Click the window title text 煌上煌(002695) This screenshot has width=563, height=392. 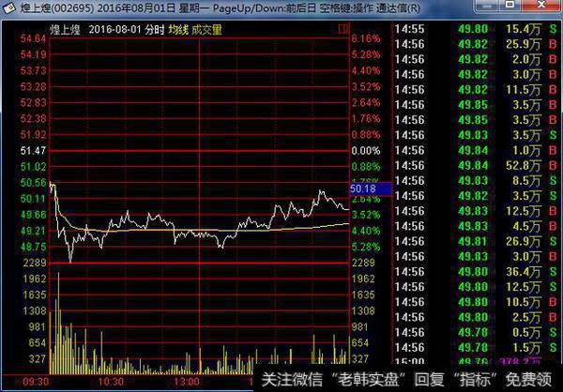[x=56, y=8]
